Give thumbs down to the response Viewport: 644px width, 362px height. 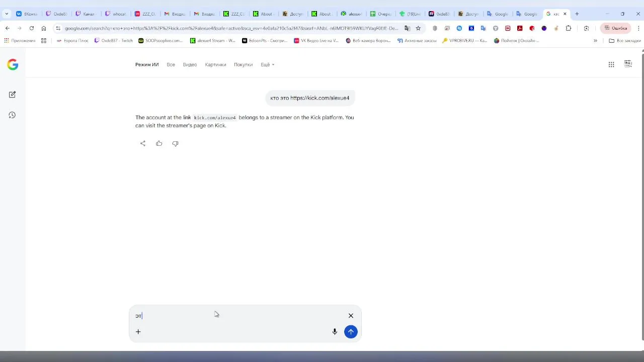point(175,143)
